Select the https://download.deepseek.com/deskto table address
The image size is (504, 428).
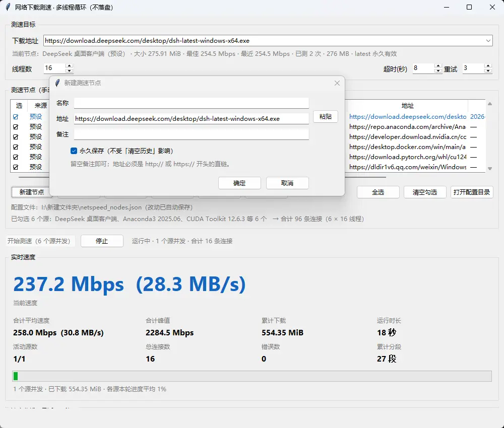click(x=408, y=117)
